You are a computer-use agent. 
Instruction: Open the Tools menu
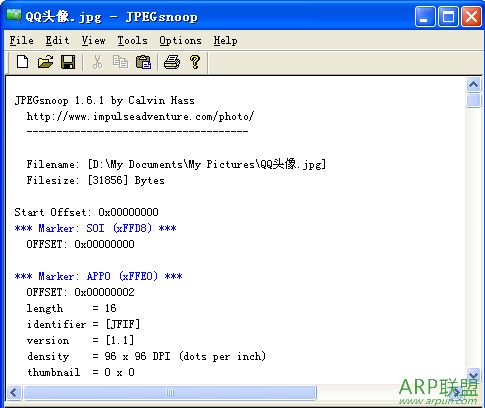coord(132,40)
